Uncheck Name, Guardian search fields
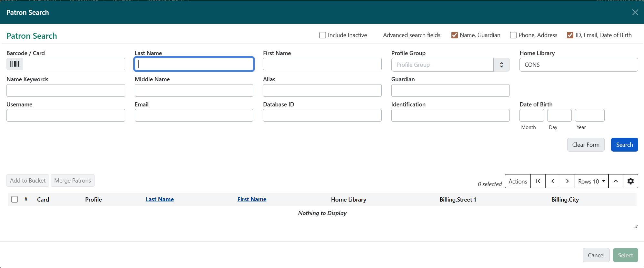Image resolution: width=644 pixels, height=268 pixels. tap(454, 35)
